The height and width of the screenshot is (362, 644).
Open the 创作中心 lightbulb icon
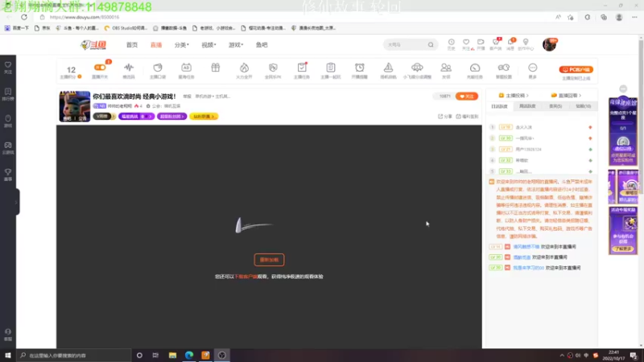[x=526, y=44]
